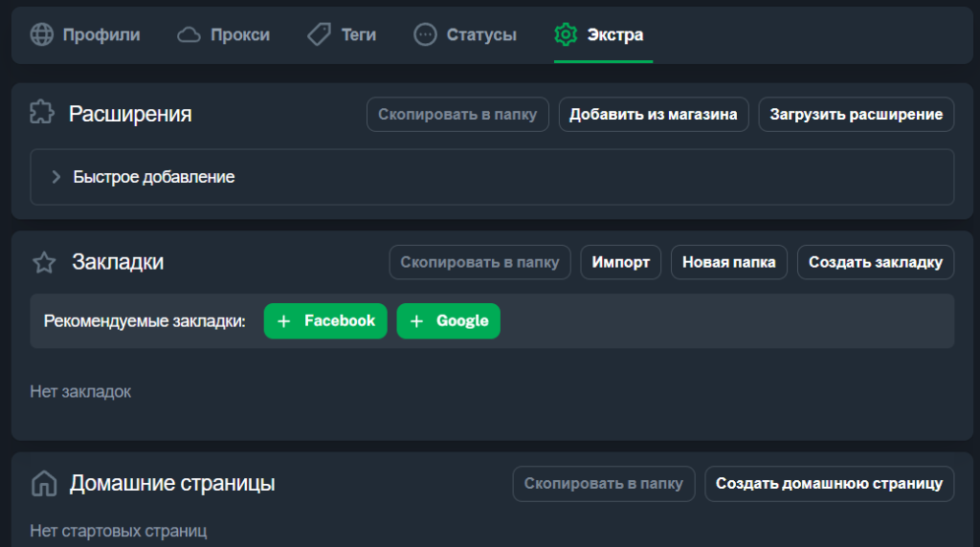Click the Нет закладок text
The height and width of the screenshot is (547, 980).
tap(80, 391)
